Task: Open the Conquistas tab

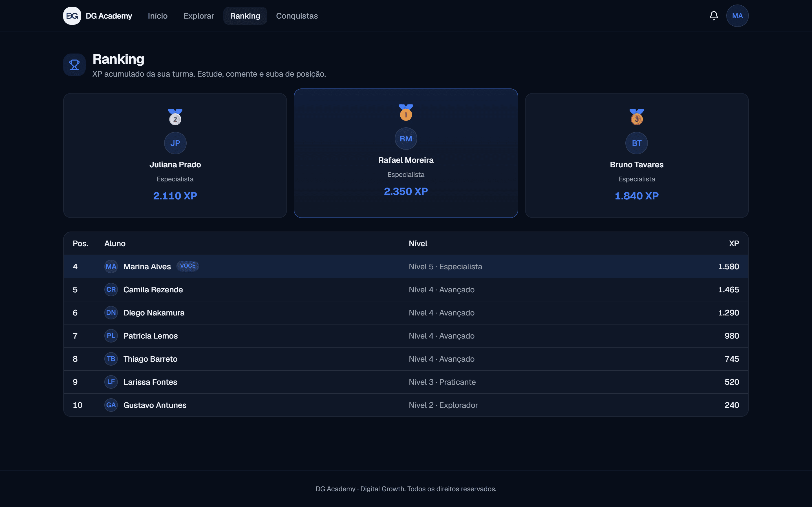Action: (x=297, y=16)
